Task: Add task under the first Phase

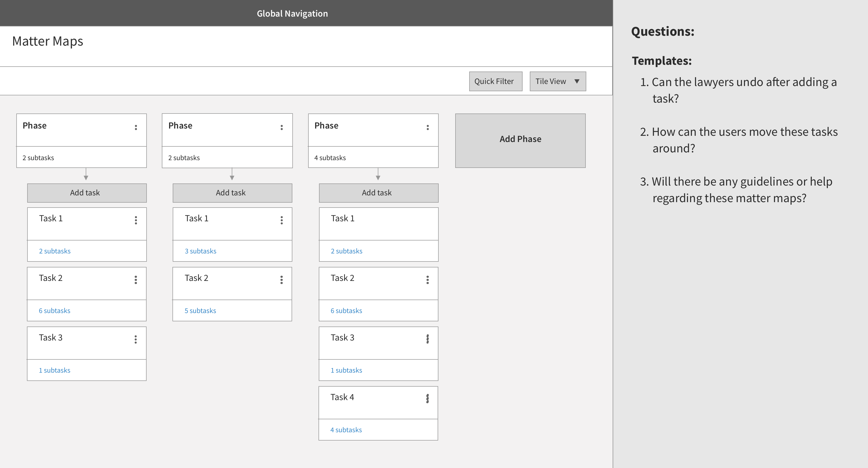Action: click(x=86, y=193)
